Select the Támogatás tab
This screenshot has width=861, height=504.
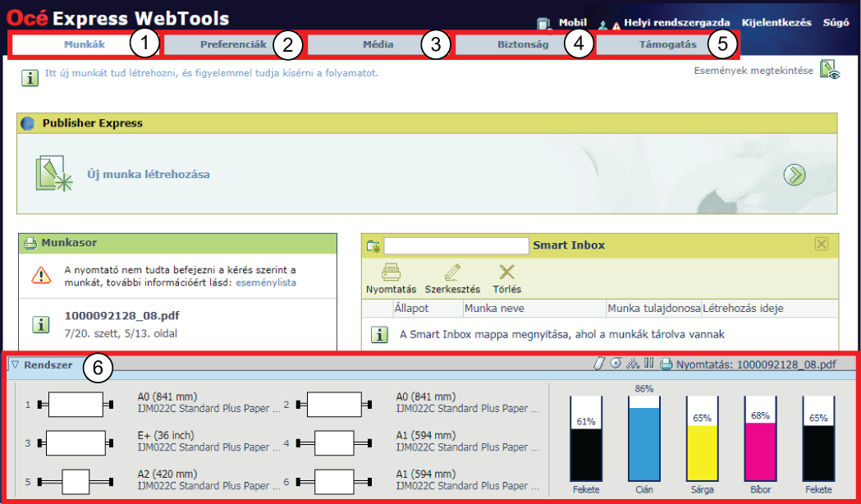[x=667, y=44]
